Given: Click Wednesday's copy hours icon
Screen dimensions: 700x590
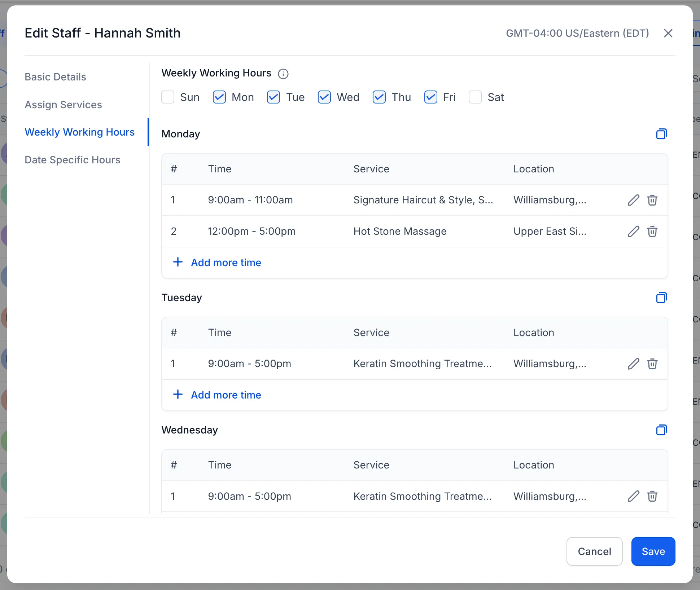Looking at the screenshot, I should click(661, 430).
